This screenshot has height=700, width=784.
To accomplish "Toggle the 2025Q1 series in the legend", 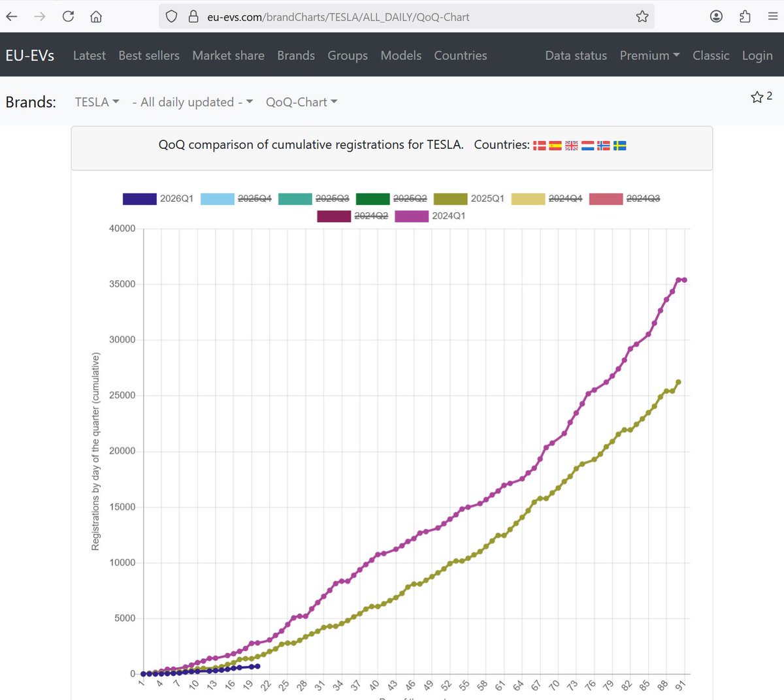I will [x=469, y=199].
